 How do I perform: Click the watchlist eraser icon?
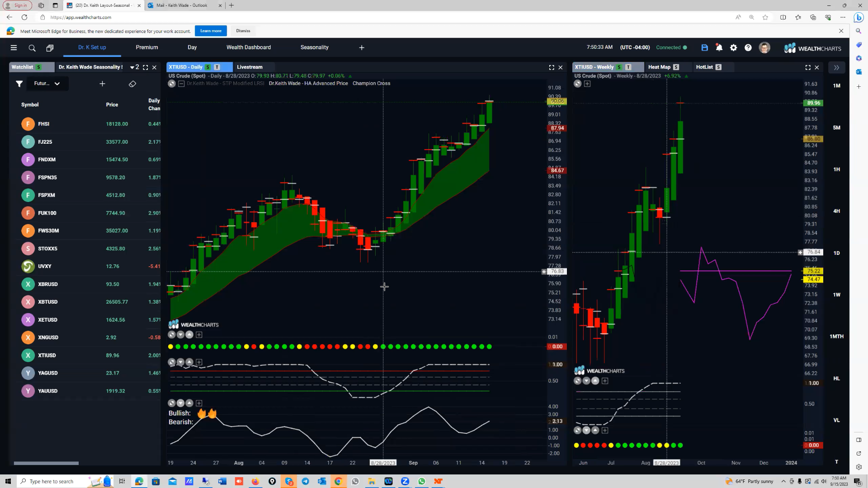tap(132, 84)
